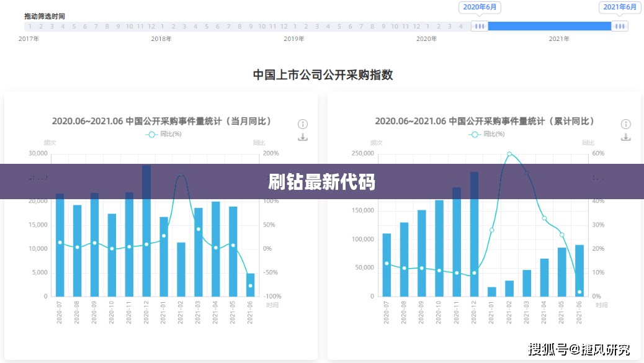Click the 累计同比 chart title
This screenshot has width=644, height=363.
pyautogui.click(x=485, y=121)
